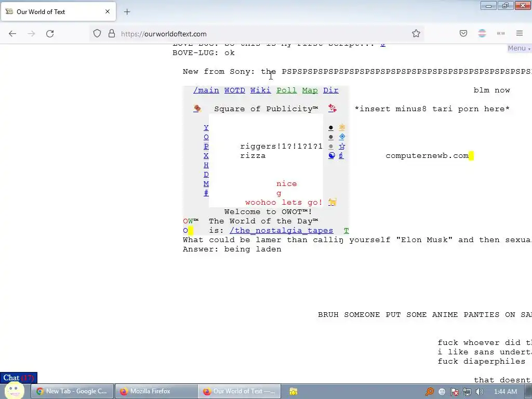Go back with the browser back arrow
Image resolution: width=532 pixels, height=399 pixels.
pyautogui.click(x=12, y=34)
